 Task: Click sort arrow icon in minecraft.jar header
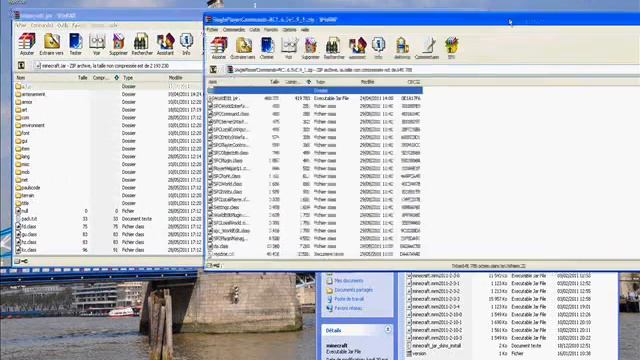[x=117, y=78]
